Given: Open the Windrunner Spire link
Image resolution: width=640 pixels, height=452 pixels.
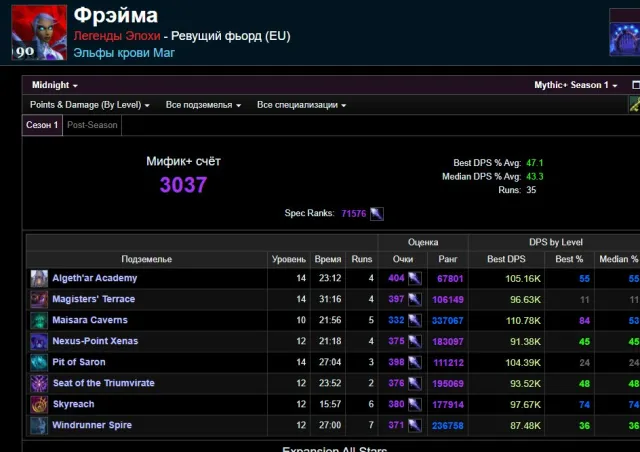Looking at the screenshot, I should tap(92, 425).
